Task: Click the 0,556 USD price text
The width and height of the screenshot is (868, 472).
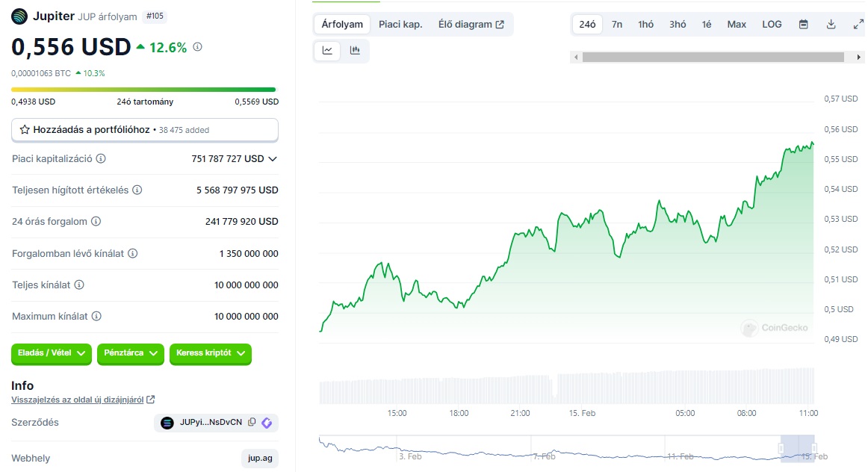Action: click(71, 47)
